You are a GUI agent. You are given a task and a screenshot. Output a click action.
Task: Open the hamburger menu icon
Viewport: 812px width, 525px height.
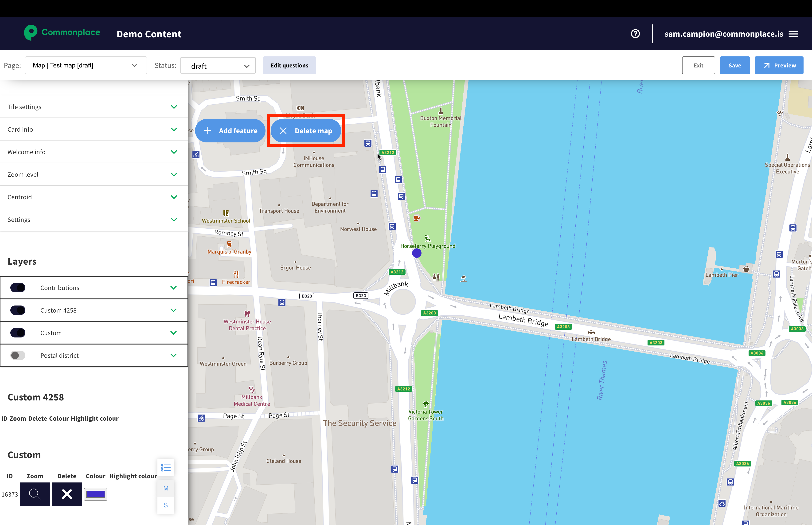point(794,34)
